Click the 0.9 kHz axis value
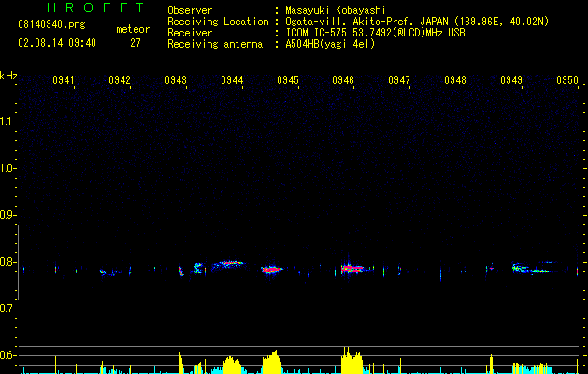The height and width of the screenshot is (374, 588). point(7,215)
